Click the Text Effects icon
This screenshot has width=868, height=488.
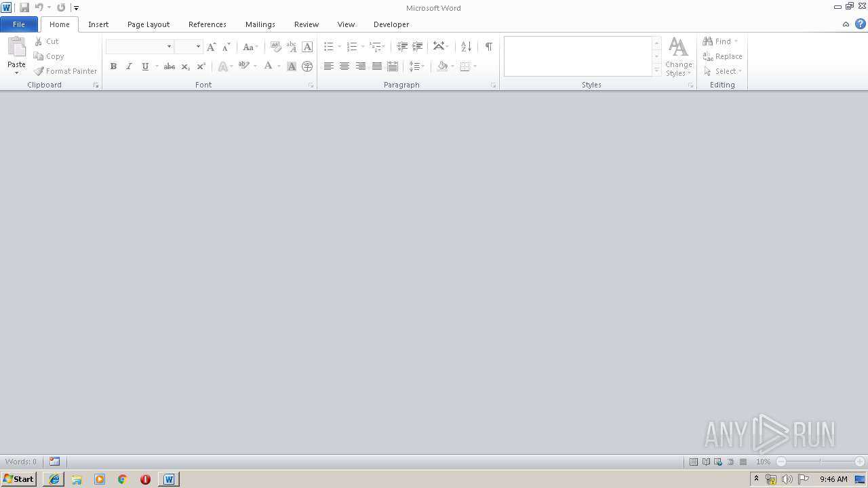tap(222, 66)
